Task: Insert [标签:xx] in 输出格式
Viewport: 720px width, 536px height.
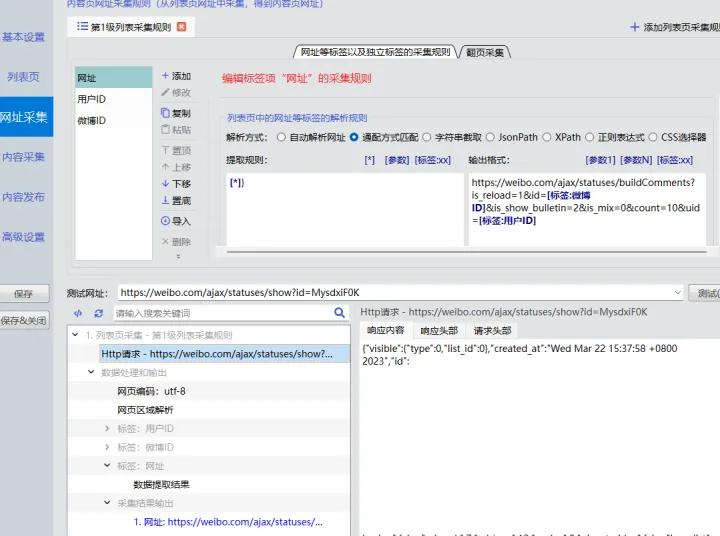Action: point(675,160)
